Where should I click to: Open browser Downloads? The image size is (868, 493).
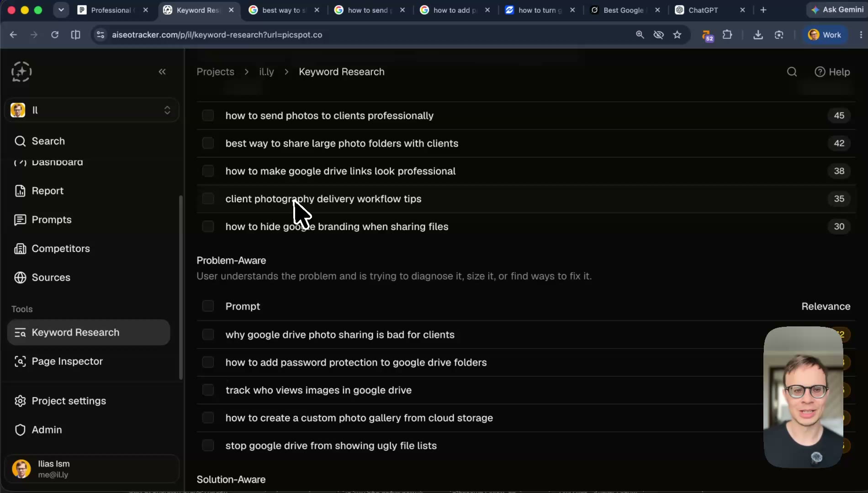tap(758, 35)
